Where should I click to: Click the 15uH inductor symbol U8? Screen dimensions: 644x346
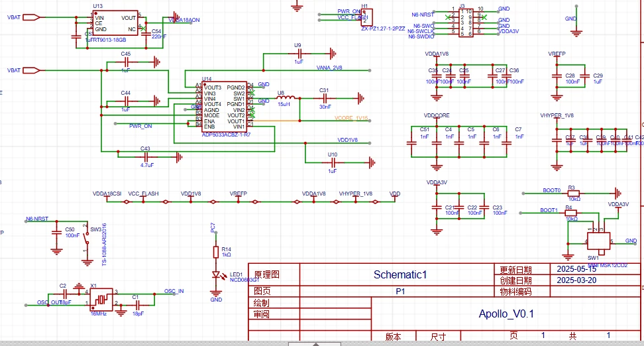click(x=286, y=98)
